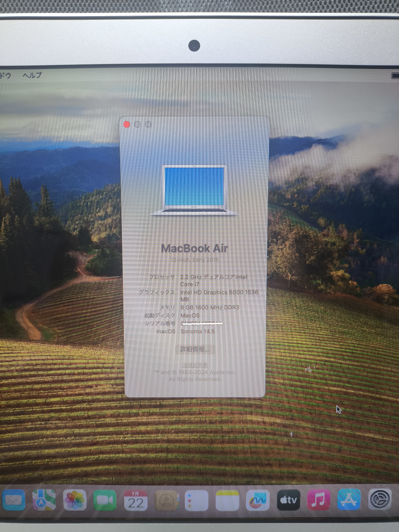
Task: Open the Calendar icon showing 22
Action: pyautogui.click(x=136, y=500)
